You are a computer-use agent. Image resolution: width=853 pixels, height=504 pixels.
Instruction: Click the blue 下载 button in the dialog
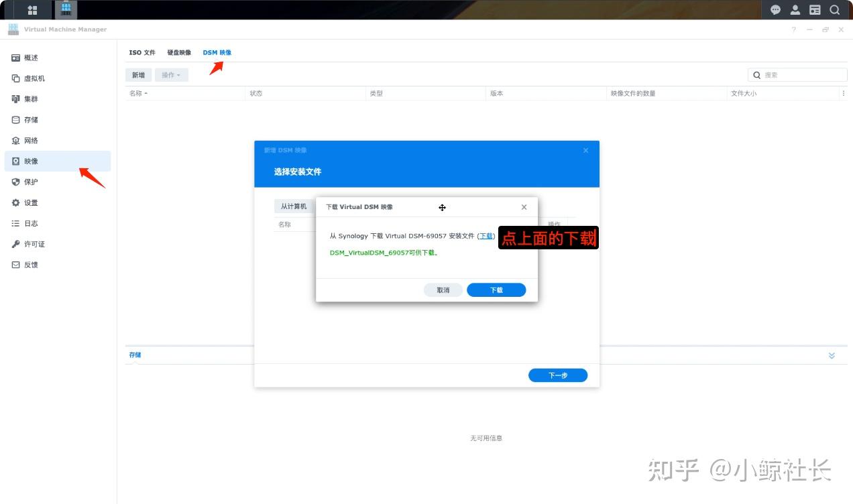point(496,290)
